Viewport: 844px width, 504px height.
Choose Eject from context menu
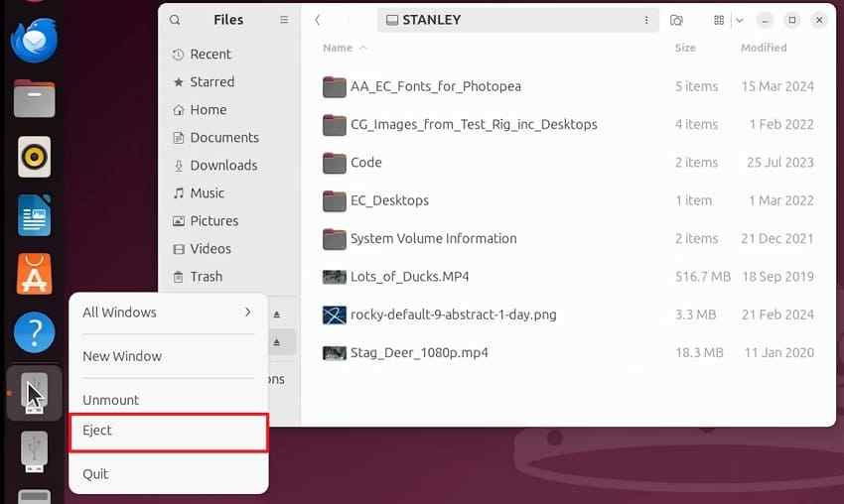(x=169, y=433)
